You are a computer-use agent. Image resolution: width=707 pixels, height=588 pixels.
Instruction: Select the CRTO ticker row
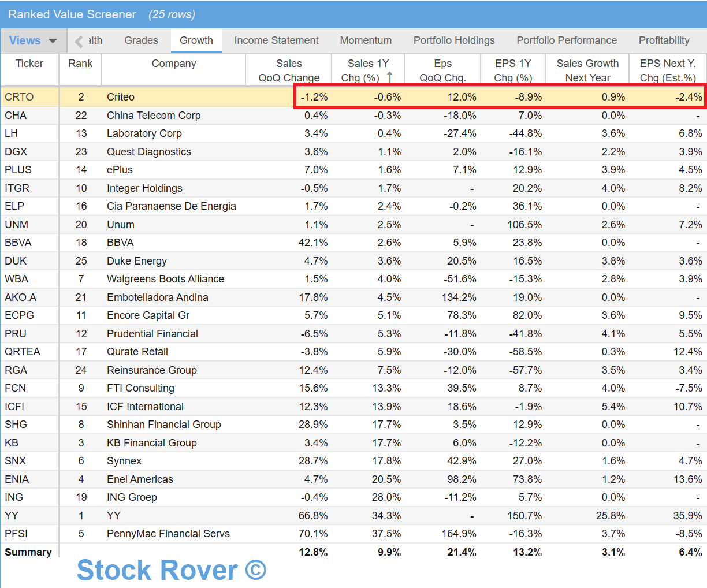point(19,97)
